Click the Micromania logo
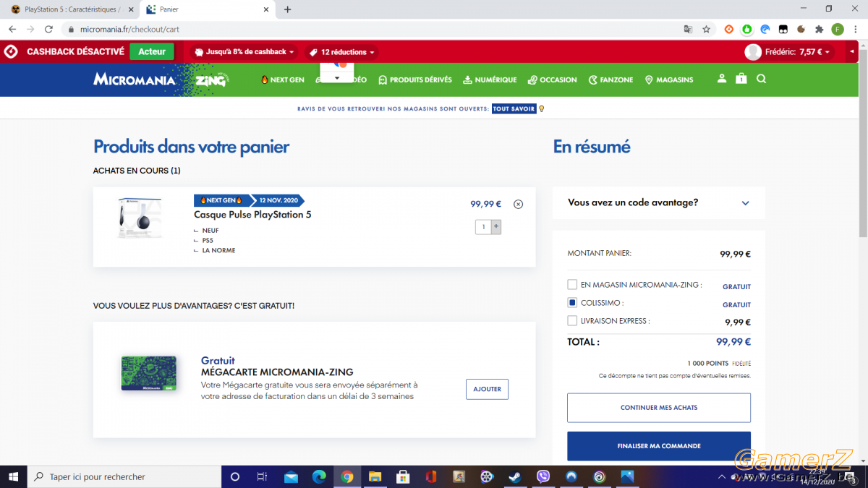The image size is (868, 488). (135, 80)
